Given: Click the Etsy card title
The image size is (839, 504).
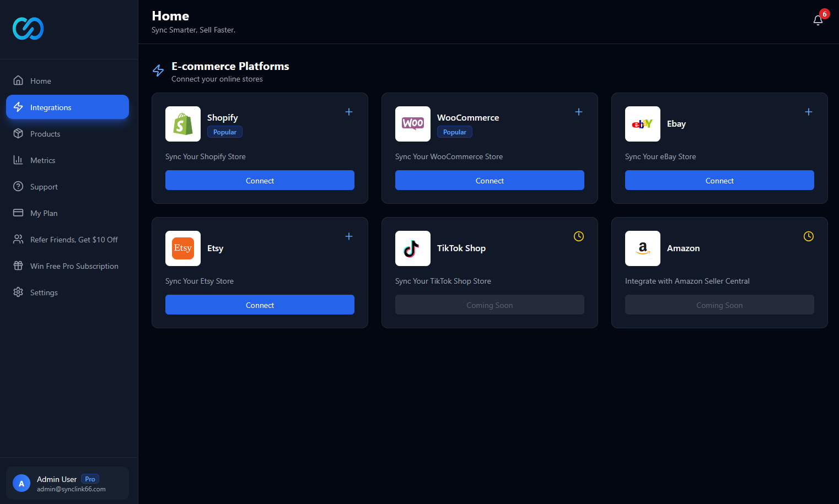Looking at the screenshot, I should pyautogui.click(x=216, y=248).
